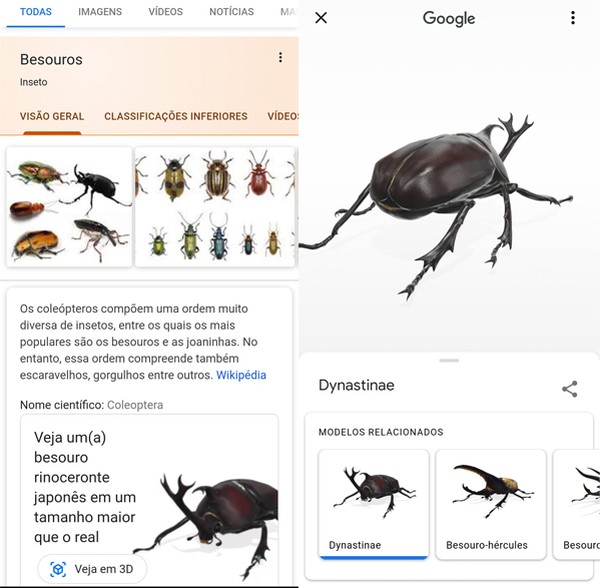Click the Google logo in viewer header
600x588 pixels.
(x=449, y=18)
